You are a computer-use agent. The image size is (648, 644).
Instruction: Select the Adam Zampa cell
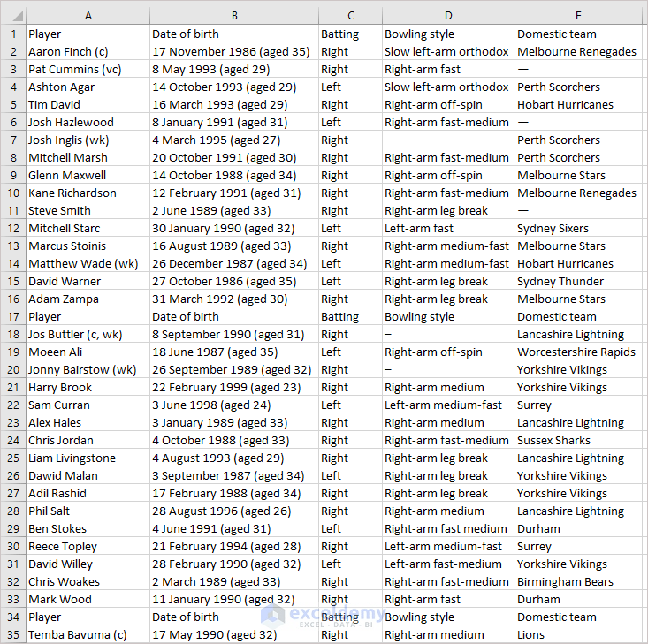(x=88, y=299)
